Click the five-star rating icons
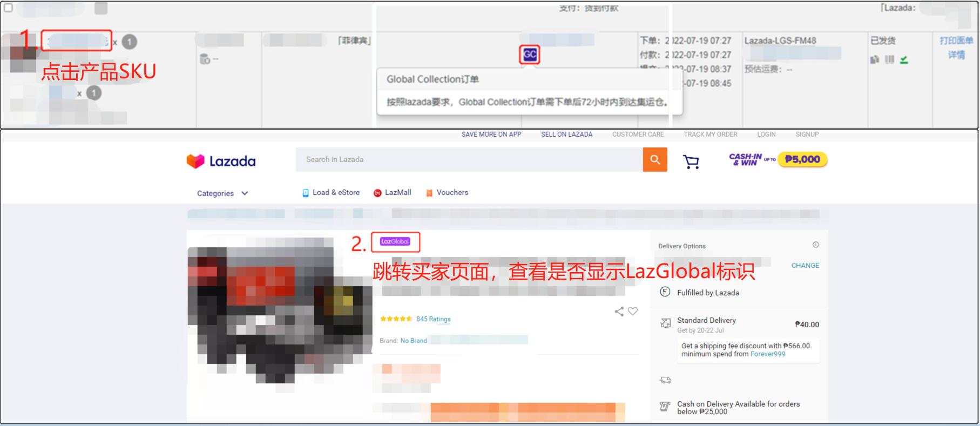The width and height of the screenshot is (980, 426). pyautogui.click(x=396, y=319)
